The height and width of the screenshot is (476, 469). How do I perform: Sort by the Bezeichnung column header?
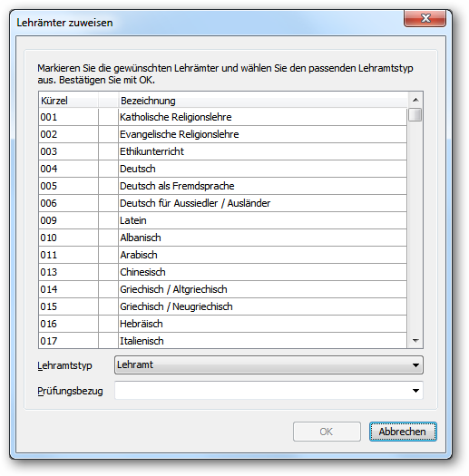coord(263,101)
